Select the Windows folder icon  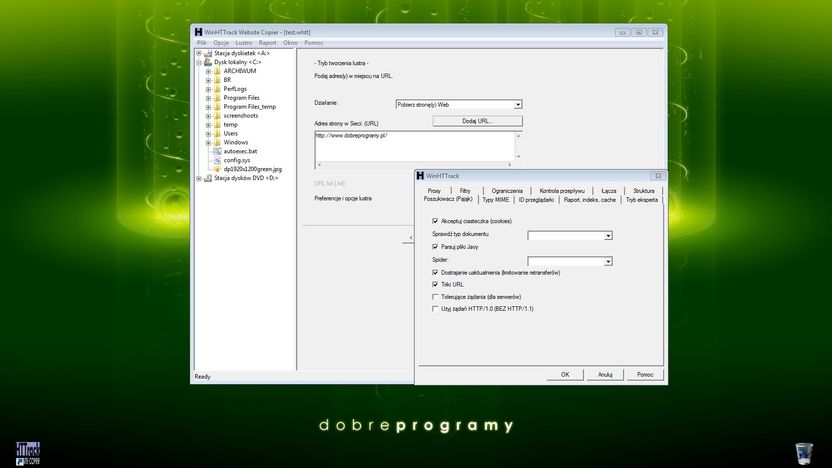[217, 143]
